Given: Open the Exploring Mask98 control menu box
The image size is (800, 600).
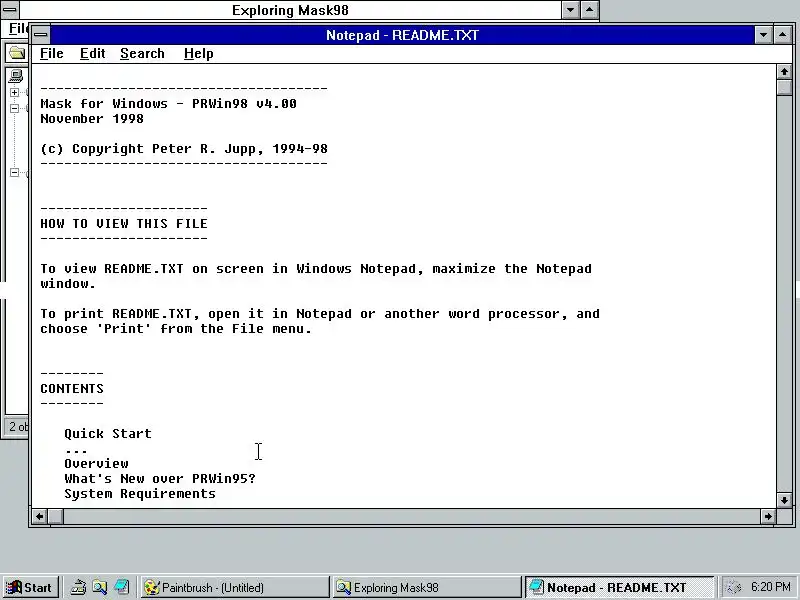Looking at the screenshot, I should [x=10, y=10].
